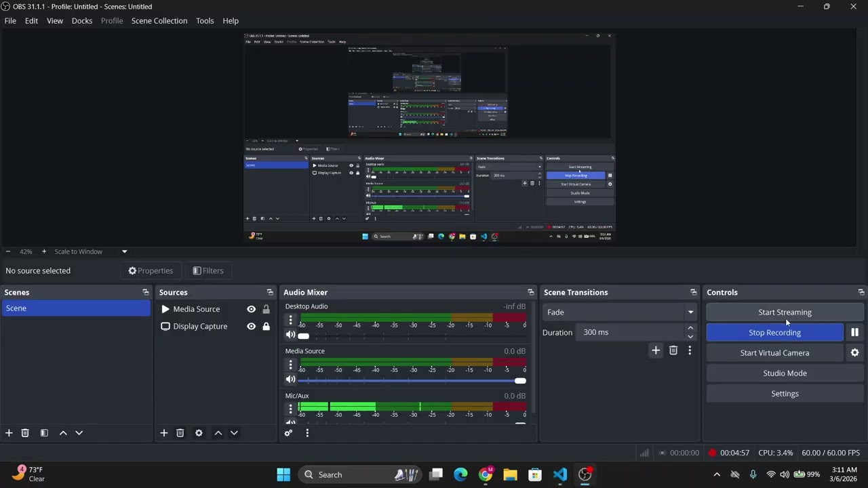
Task: Add a scene transition with plus icon
Action: (656, 350)
